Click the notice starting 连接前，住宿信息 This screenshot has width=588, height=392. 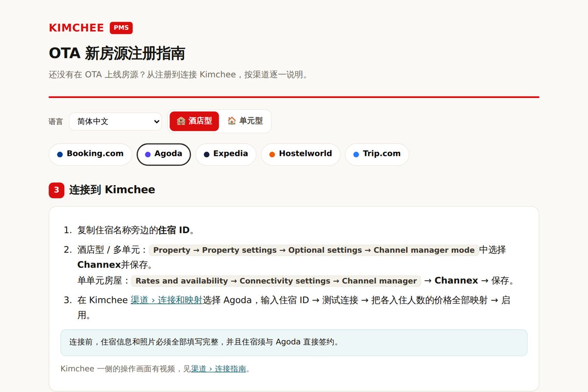[294, 343]
